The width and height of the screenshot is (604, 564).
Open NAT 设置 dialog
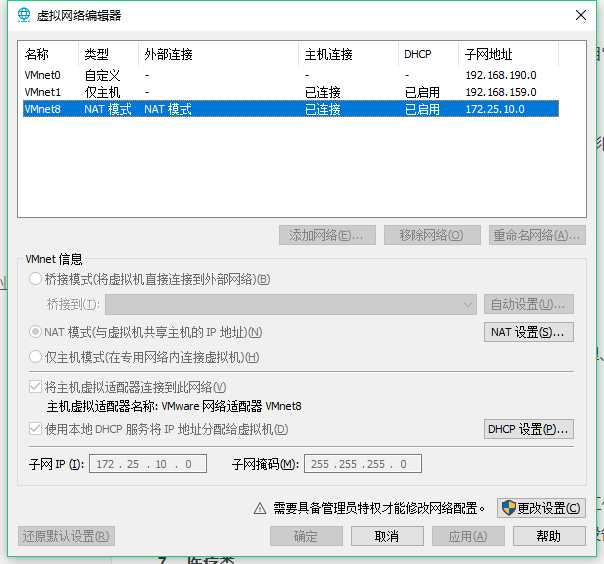528,332
